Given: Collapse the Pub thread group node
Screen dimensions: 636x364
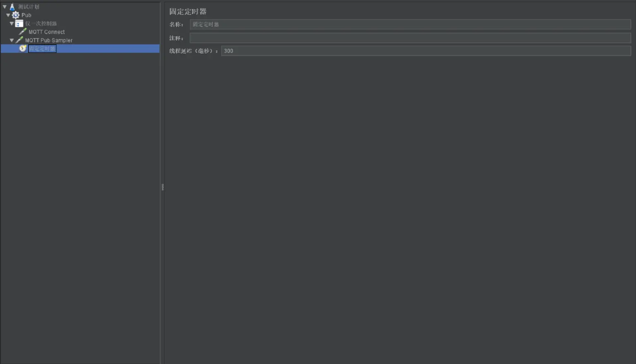Looking at the screenshot, I should (x=8, y=15).
